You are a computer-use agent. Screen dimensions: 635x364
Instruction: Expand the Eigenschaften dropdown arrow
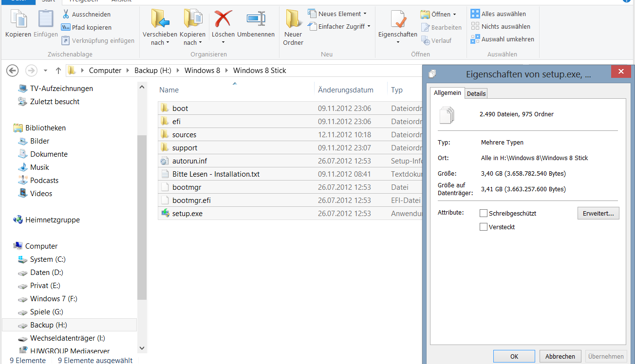coord(398,43)
